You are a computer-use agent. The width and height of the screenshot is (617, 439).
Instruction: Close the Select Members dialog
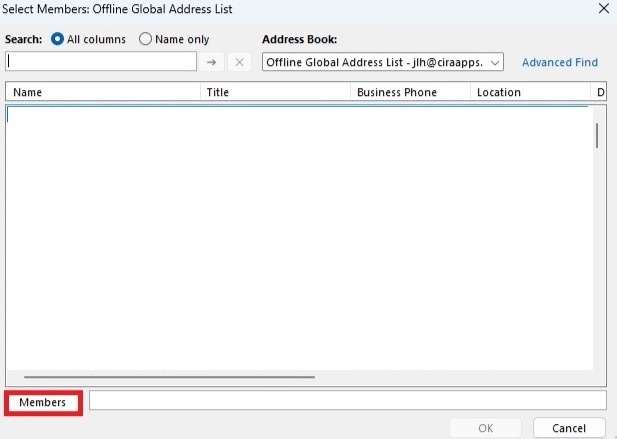coord(604,8)
